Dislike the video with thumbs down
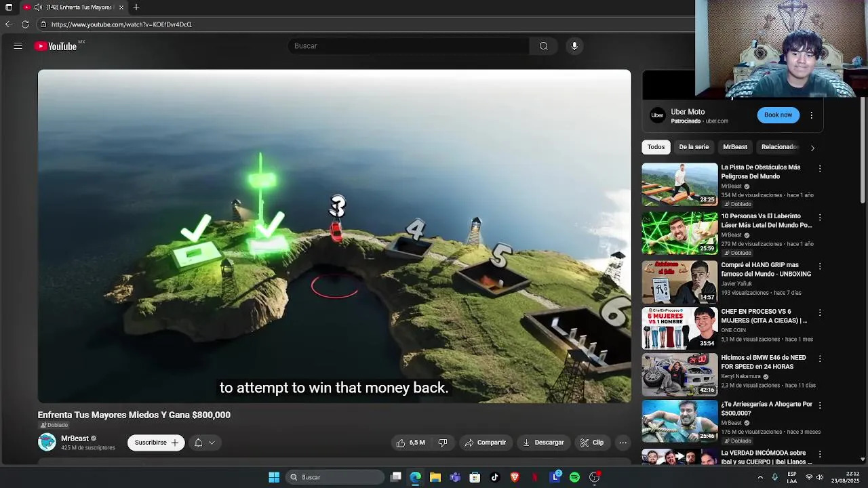The height and width of the screenshot is (488, 868). (443, 443)
